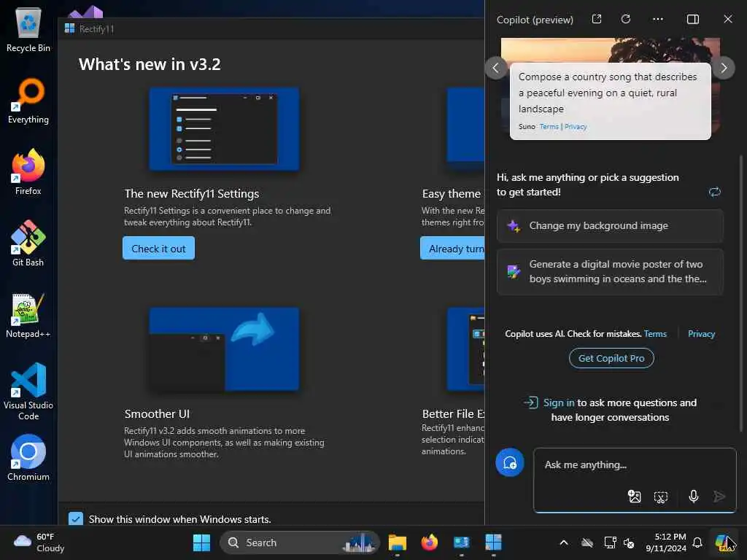This screenshot has height=560, width=747.
Task: Open the notifications bell
Action: (x=697, y=542)
